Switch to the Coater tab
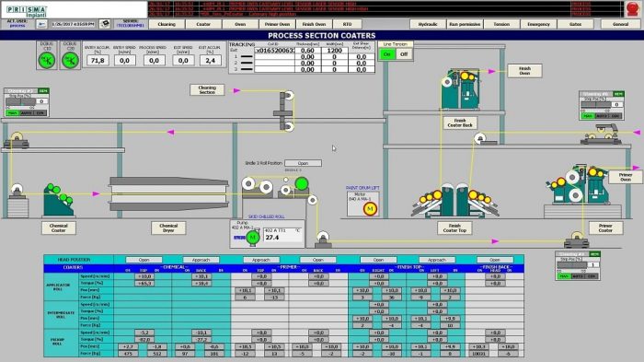This screenshot has height=362, width=644. pyautogui.click(x=203, y=24)
